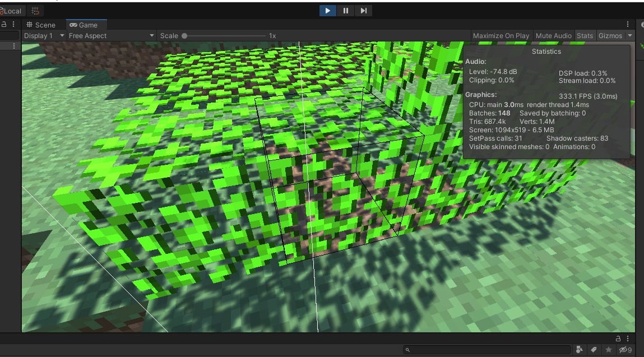Open the bottom panel's three-dot menu
644x357 pixels.
(x=628, y=339)
